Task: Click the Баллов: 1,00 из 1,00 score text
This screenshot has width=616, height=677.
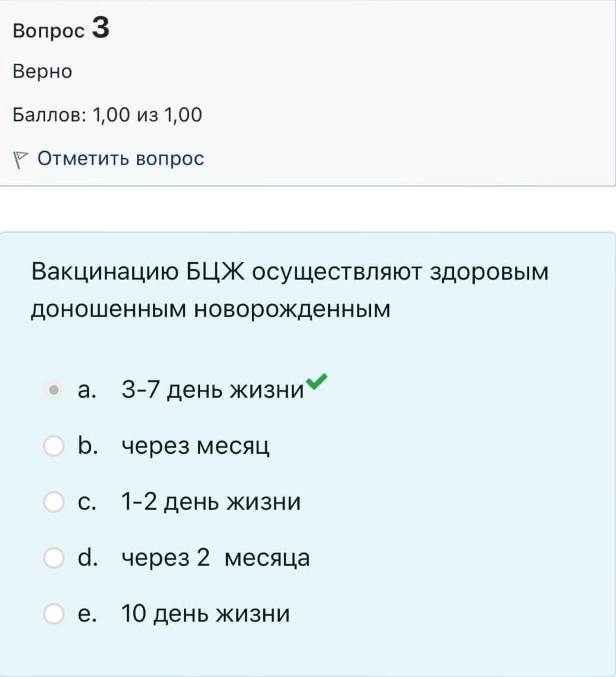Action: (107, 115)
